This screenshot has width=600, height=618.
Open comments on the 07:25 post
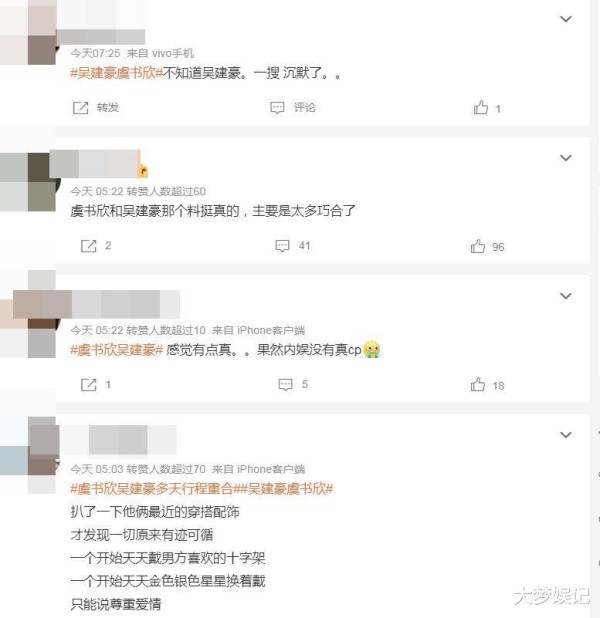(x=293, y=107)
